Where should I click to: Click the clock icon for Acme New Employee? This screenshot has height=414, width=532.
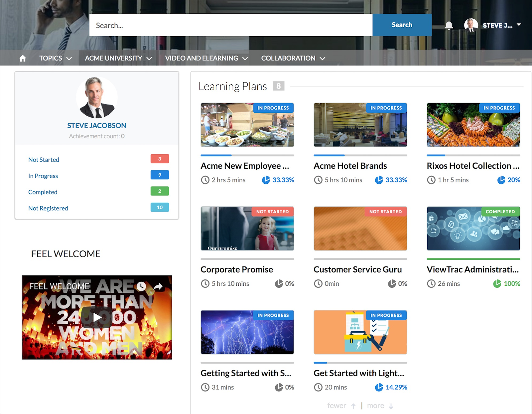click(205, 180)
